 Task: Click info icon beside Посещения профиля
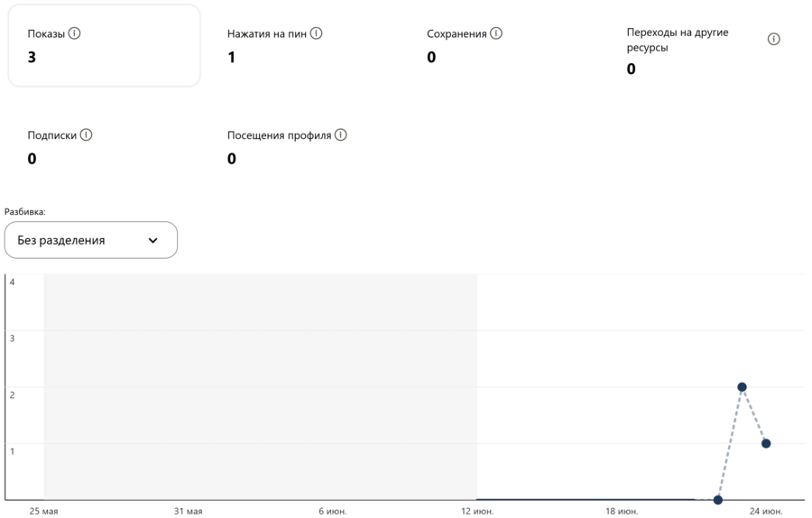[x=340, y=135]
